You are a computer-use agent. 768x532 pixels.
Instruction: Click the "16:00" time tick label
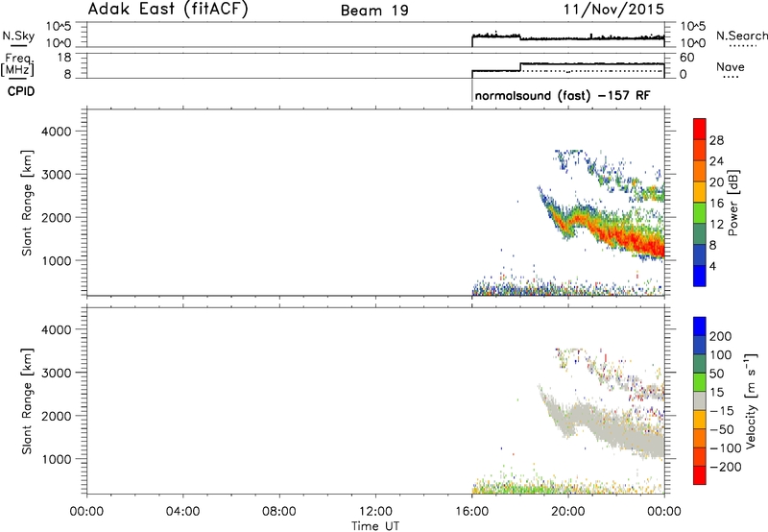471,512
